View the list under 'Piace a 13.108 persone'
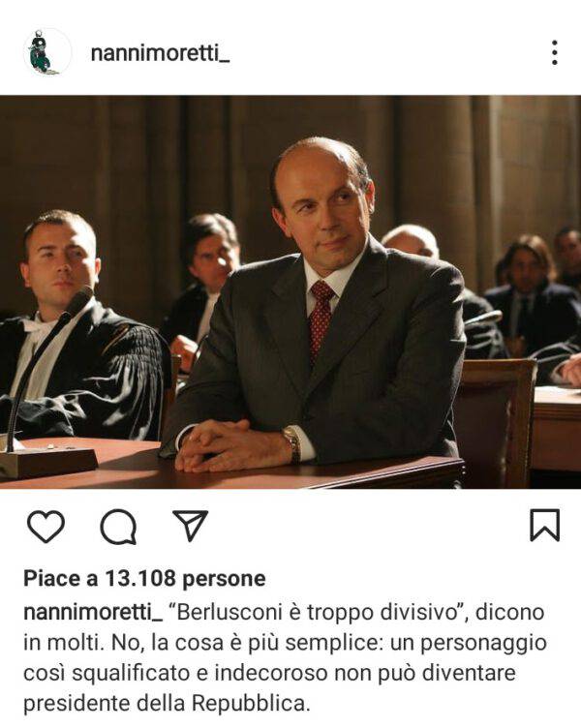 [x=144, y=579]
